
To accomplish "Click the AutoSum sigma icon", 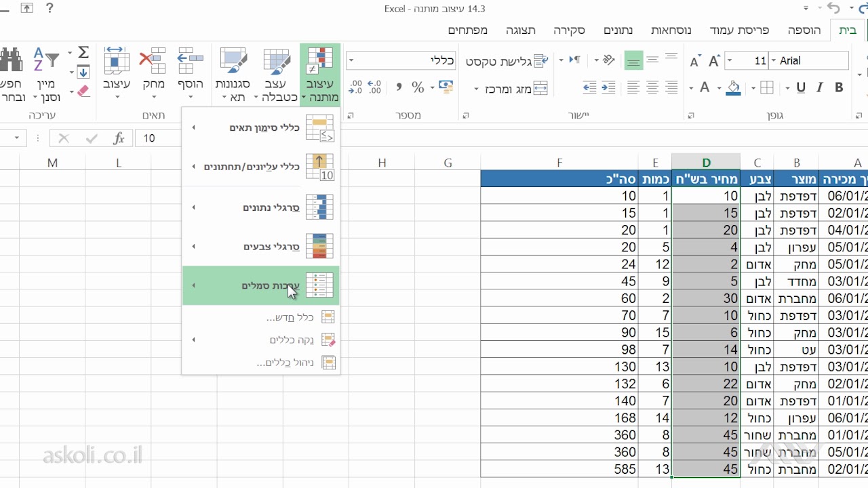I will click(x=83, y=53).
